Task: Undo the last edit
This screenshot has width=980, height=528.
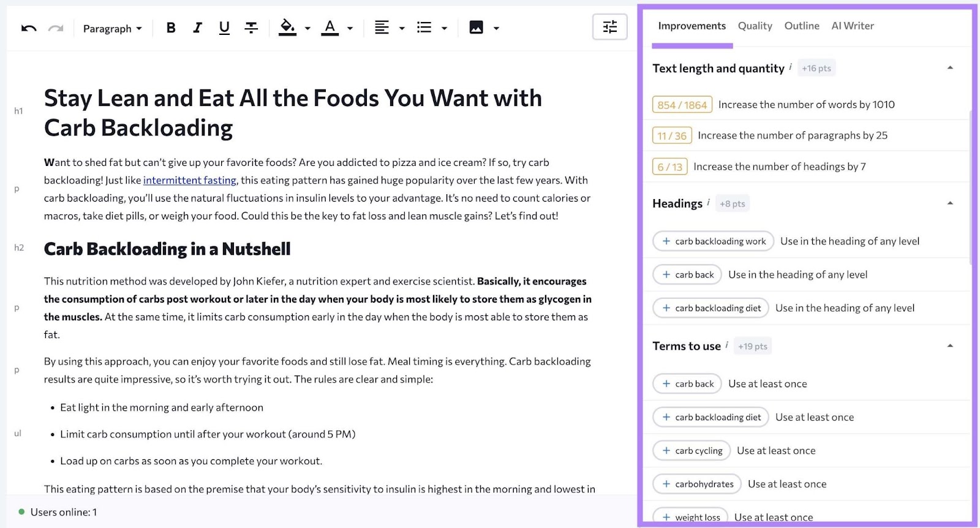Action: (29, 28)
